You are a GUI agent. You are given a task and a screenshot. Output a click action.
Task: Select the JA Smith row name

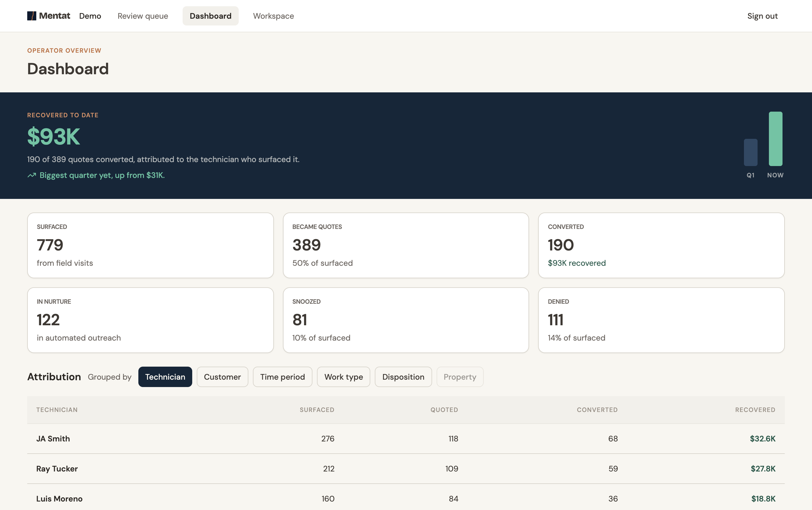click(53, 439)
